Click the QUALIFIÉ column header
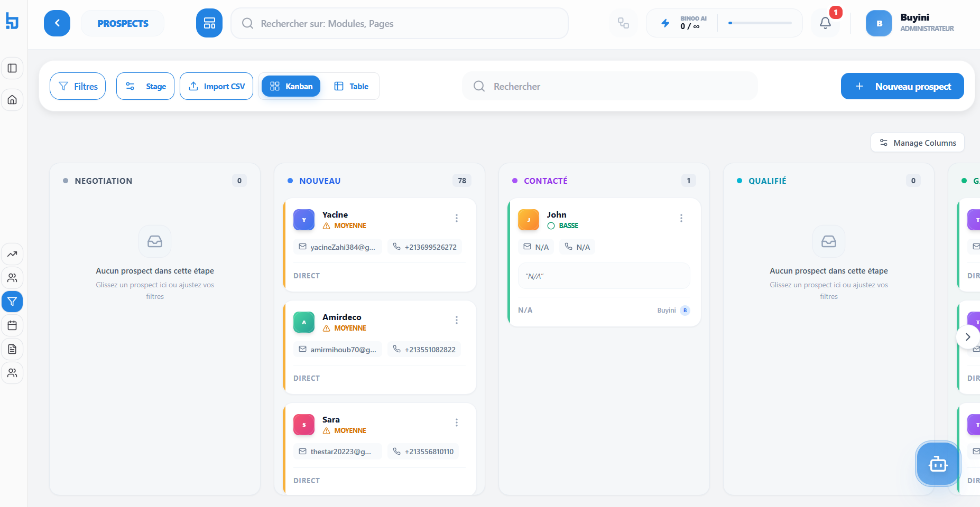The width and height of the screenshot is (980, 507). pos(768,181)
